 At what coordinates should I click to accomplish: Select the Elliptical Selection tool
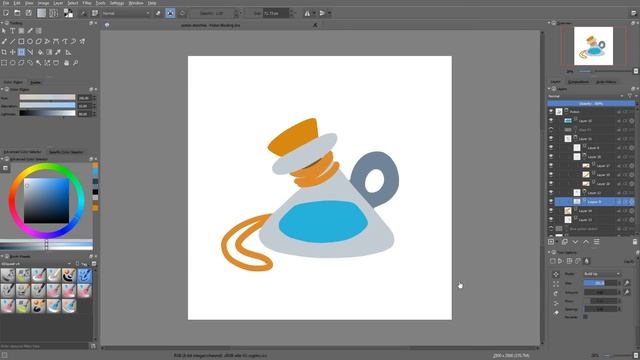(13, 63)
